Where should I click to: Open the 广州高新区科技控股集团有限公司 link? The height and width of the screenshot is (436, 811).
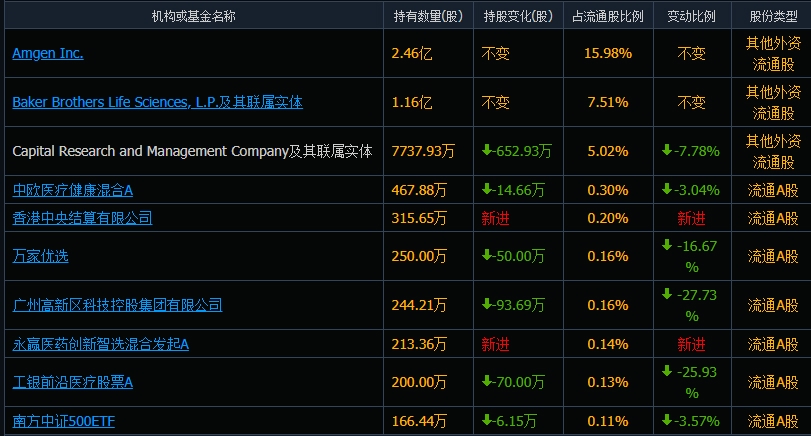[117, 305]
